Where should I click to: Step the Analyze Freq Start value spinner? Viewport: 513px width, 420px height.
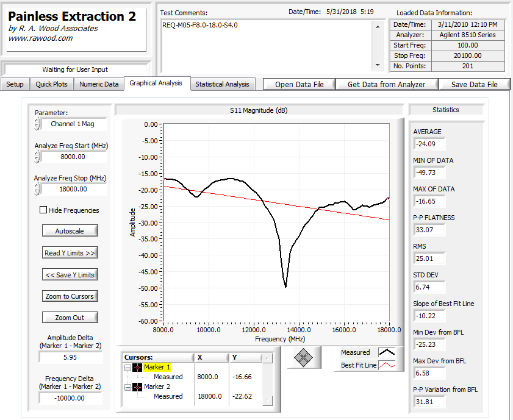pyautogui.click(x=37, y=157)
